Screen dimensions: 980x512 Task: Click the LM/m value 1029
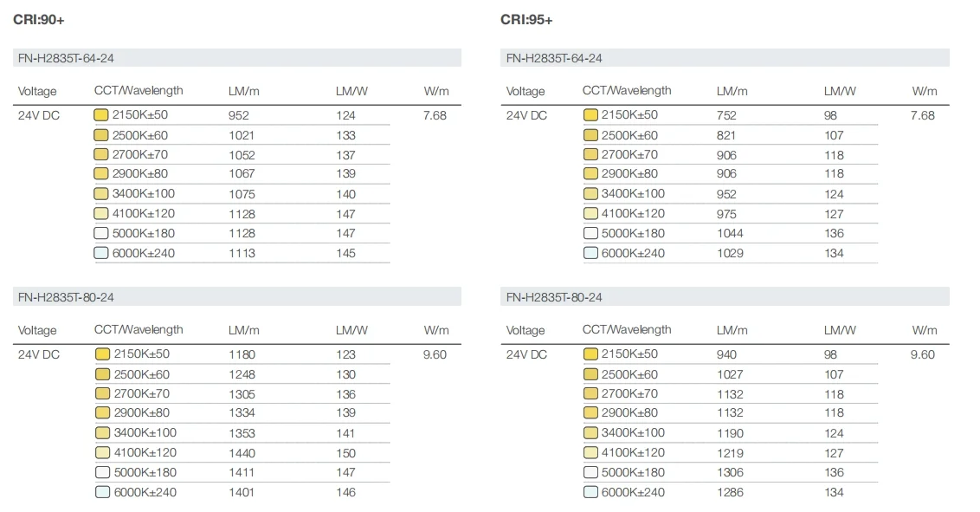(x=730, y=253)
